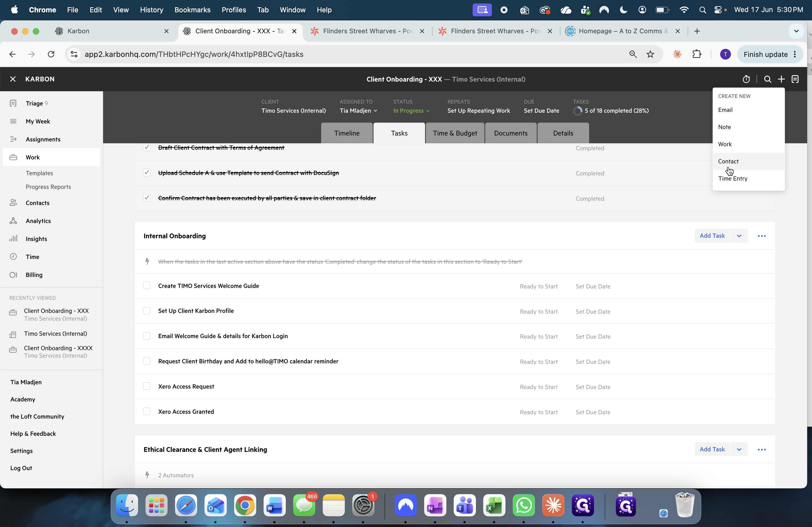This screenshot has height=527, width=812.
Task: Open Chrome profile avatar T
Action: [725, 54]
